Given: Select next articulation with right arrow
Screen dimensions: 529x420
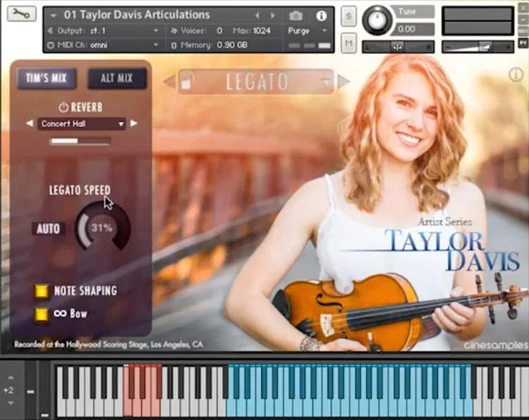Looking at the screenshot, I should click(343, 82).
